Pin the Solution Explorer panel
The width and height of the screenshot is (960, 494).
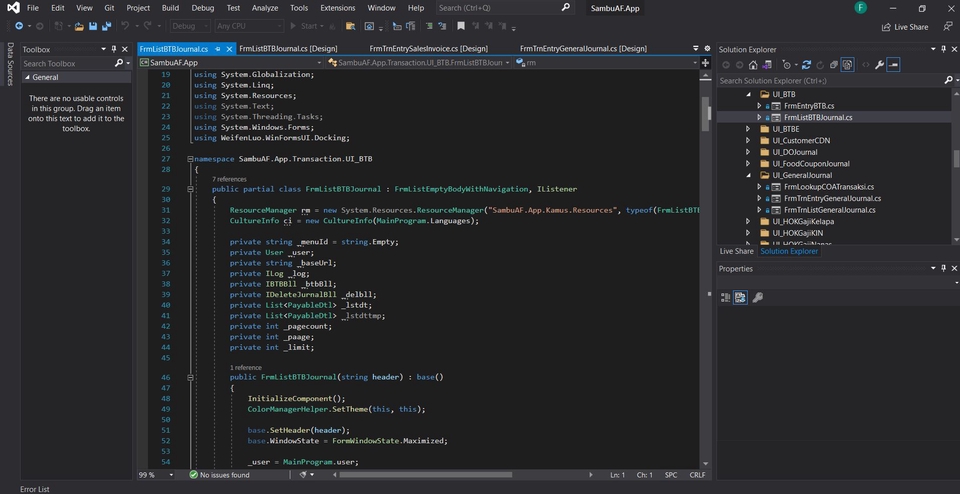[943, 49]
